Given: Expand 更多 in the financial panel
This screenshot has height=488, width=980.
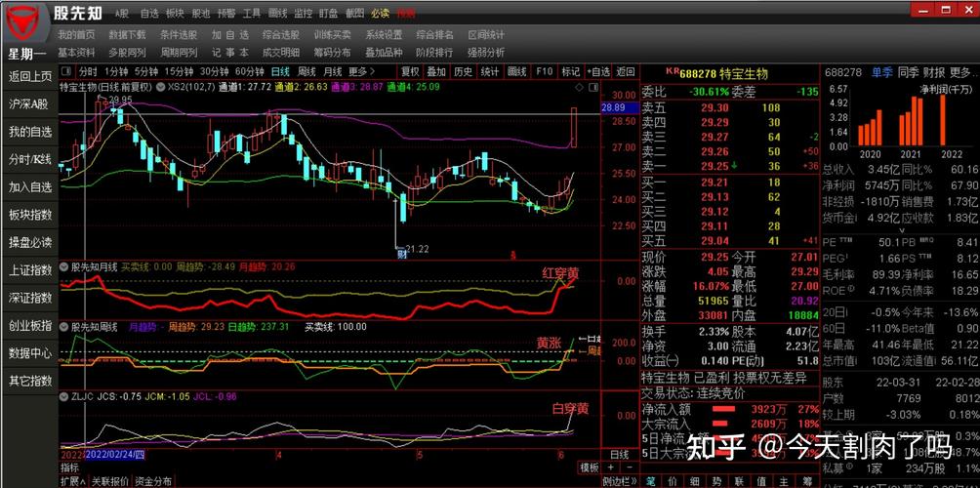Looking at the screenshot, I should [x=962, y=72].
